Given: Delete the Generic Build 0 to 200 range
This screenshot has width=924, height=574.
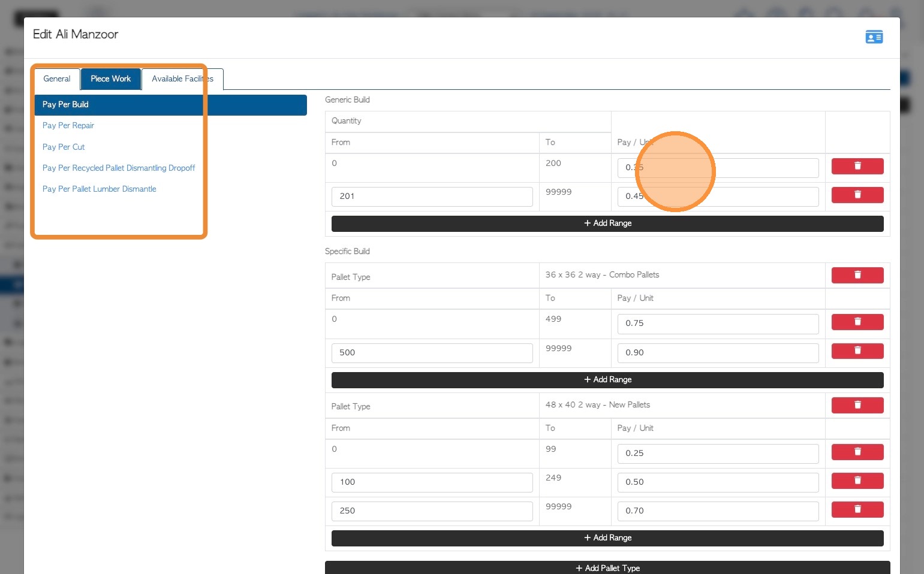Looking at the screenshot, I should tap(857, 166).
